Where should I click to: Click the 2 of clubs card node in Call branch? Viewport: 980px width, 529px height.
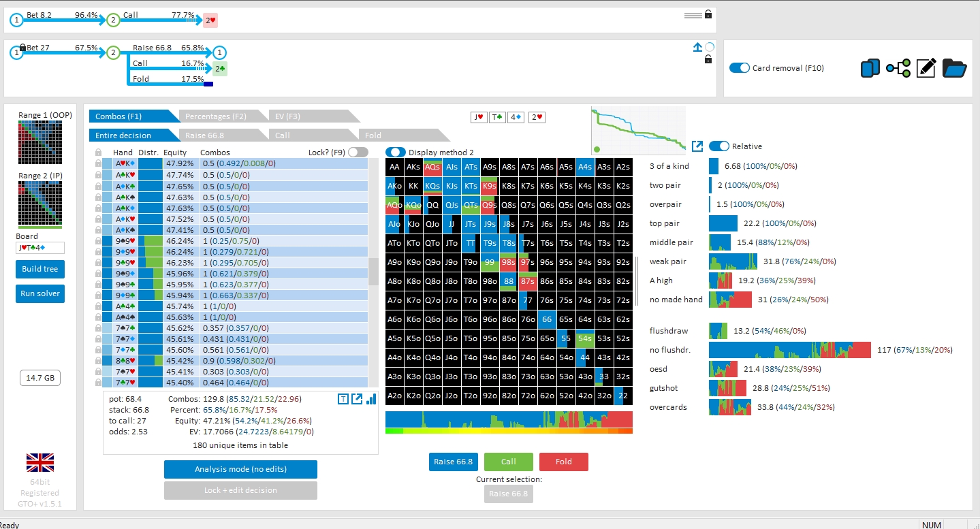[x=220, y=69]
